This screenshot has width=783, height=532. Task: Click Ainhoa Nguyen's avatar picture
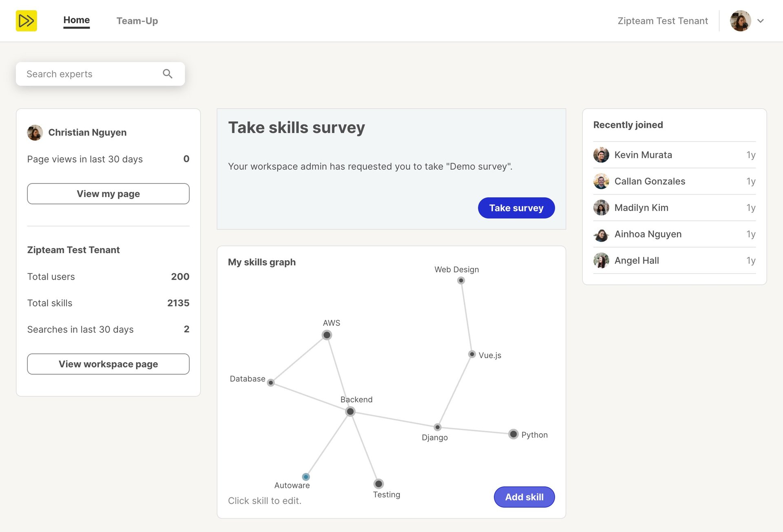pos(601,234)
